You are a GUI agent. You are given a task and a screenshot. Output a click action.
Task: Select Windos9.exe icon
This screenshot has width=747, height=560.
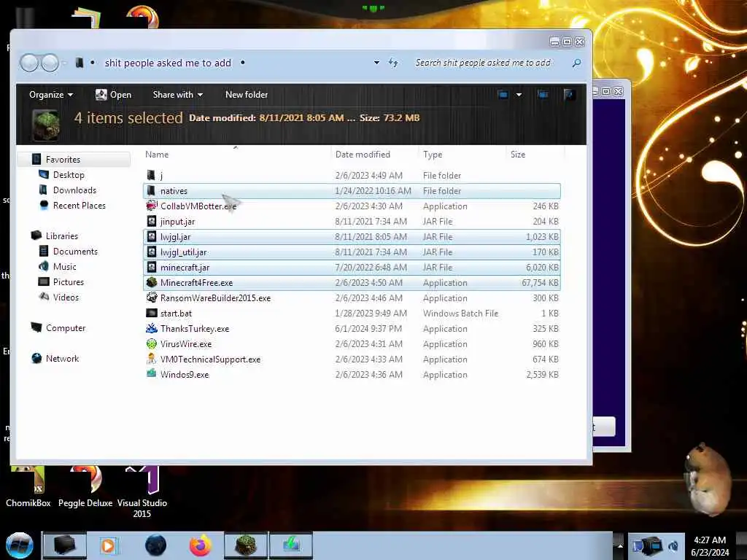pos(152,374)
